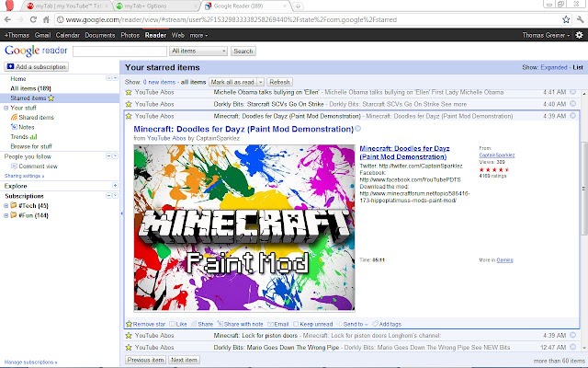Click the five-star rating of the video
Screen dimensions: 588x368
tap(494, 169)
